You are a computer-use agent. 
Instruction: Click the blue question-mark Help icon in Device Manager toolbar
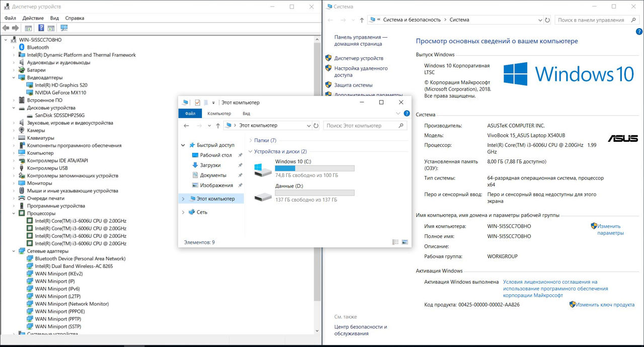(x=41, y=28)
